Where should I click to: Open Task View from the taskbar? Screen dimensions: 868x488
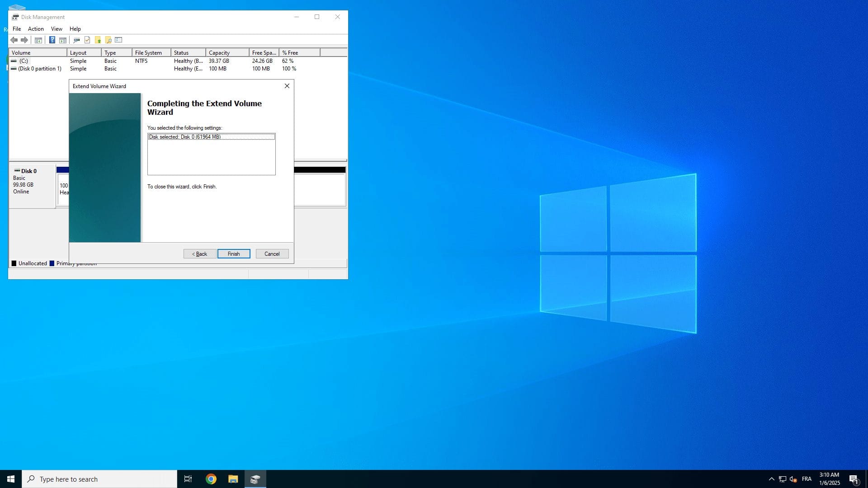coord(188,479)
